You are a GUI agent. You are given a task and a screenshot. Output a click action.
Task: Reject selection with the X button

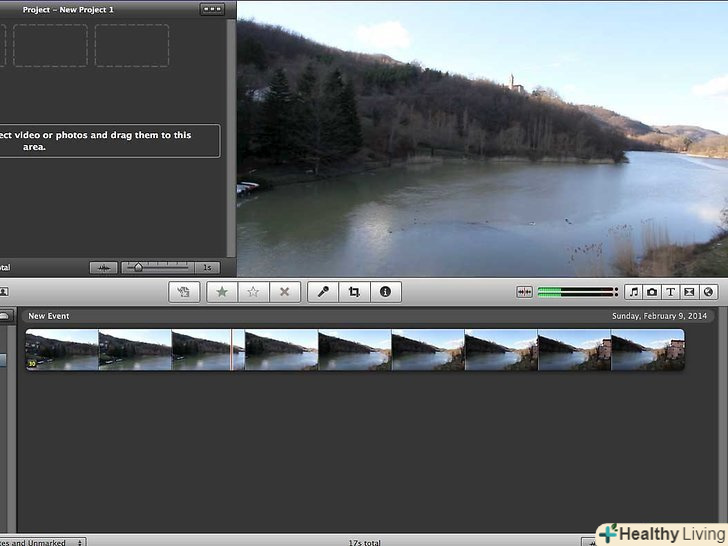coord(285,292)
